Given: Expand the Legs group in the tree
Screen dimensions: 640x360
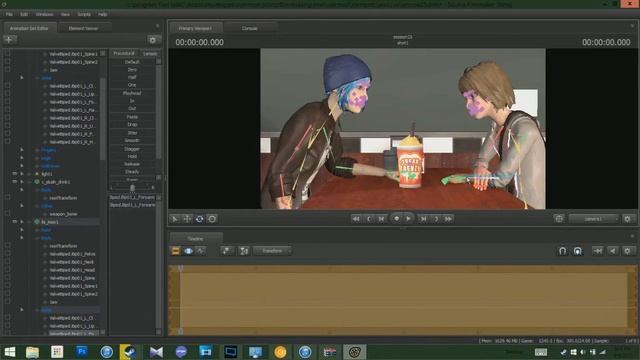Looking at the screenshot, I should tap(22, 158).
